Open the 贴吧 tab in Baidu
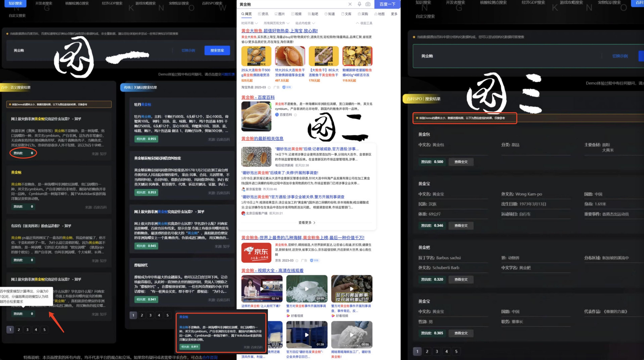644x360 pixels. click(313, 14)
